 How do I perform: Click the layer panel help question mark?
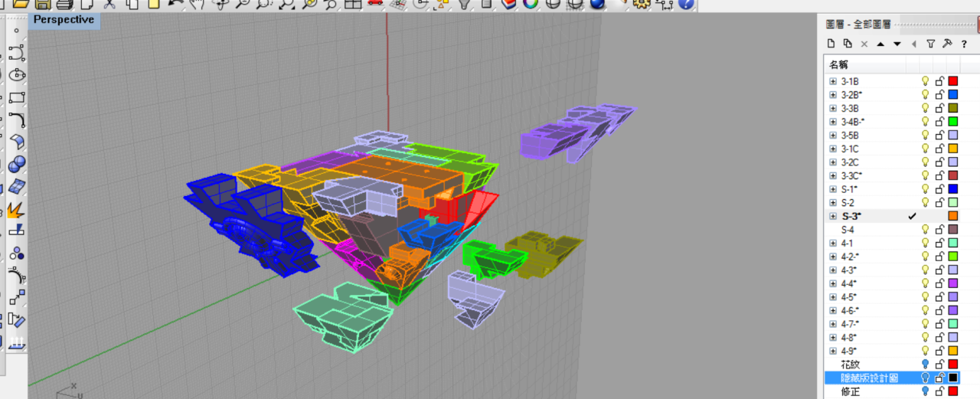click(964, 44)
